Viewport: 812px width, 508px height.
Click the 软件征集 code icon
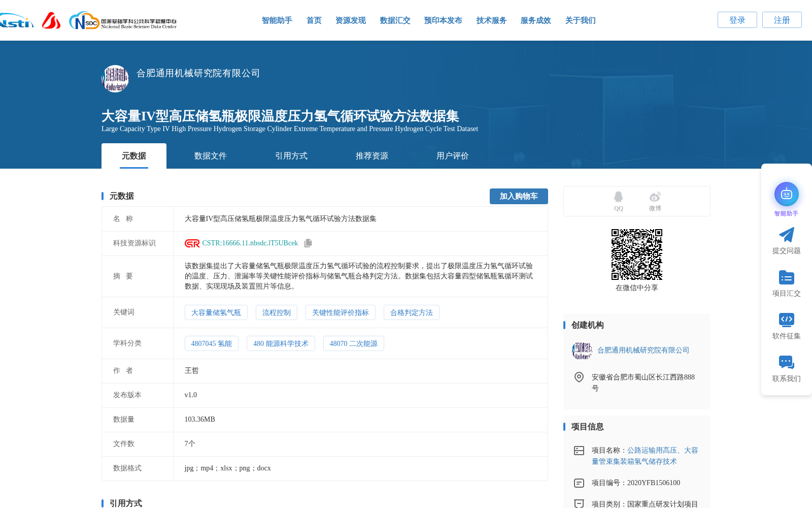pos(786,320)
